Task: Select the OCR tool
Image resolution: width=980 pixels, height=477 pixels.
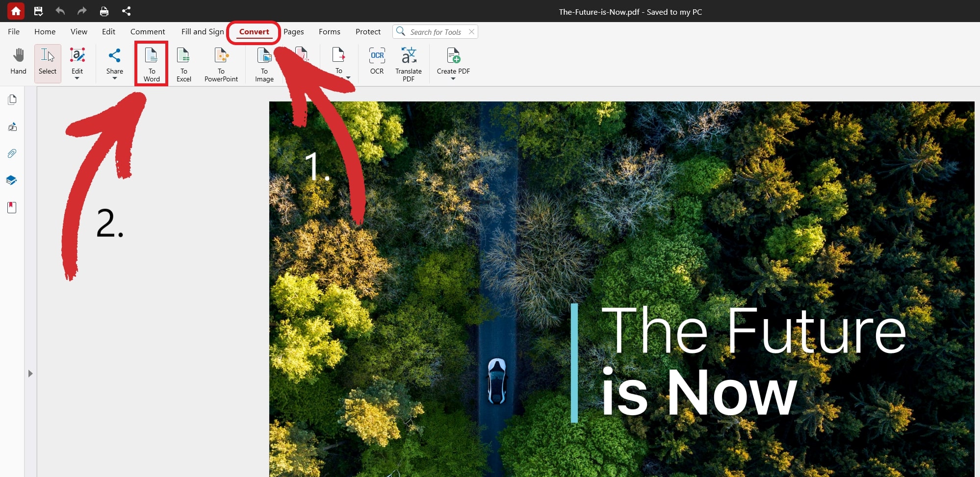Action: tap(376, 63)
